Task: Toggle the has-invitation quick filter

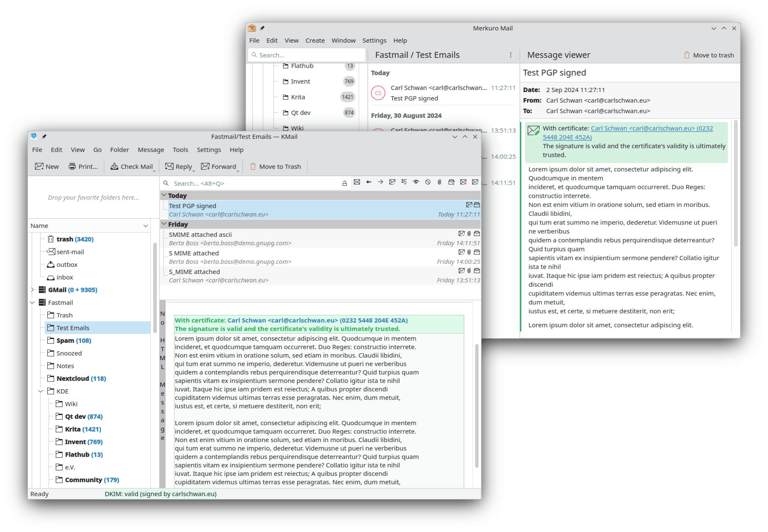Action: point(452,182)
